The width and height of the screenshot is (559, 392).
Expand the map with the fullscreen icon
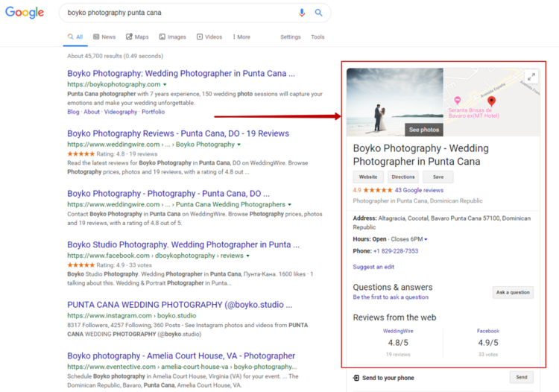tap(531, 77)
